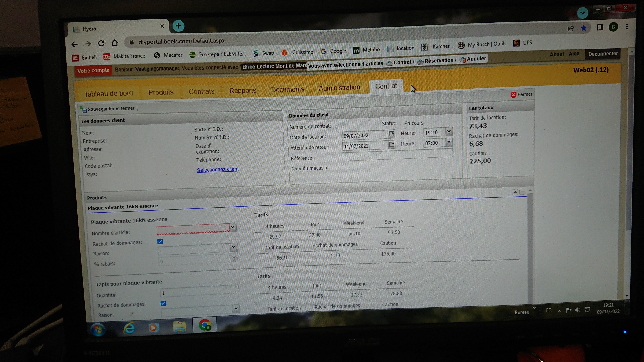Viewport: 644px width, 362px height.
Task: Open calendar picker for Date de location
Action: (x=391, y=134)
